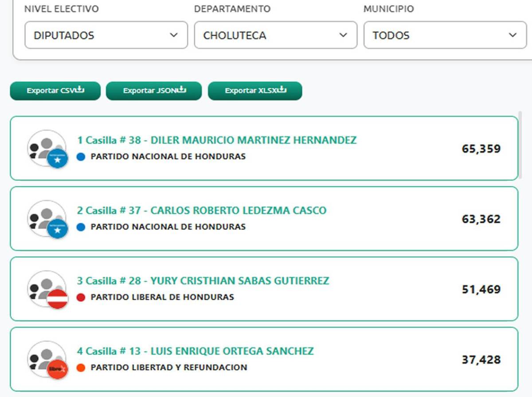This screenshot has width=532, height=397.
Task: Open the Departamento dropdown showing Choluteca
Action: (x=275, y=35)
